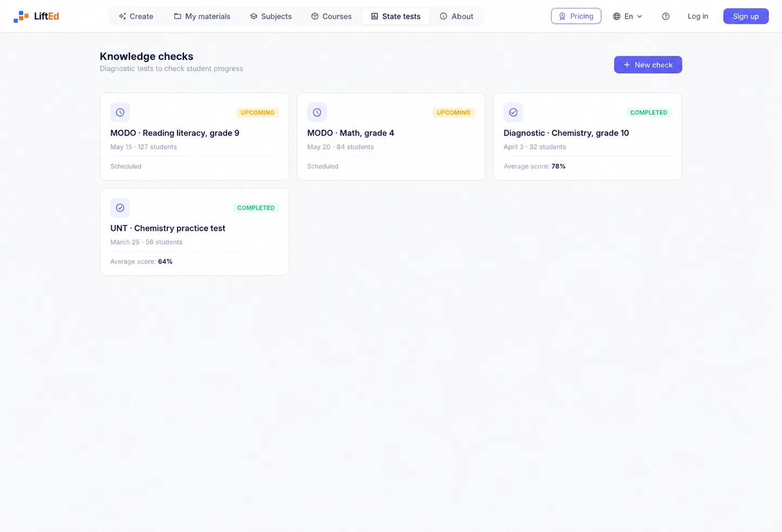Click COMPLETED badge on Diagnostic Chemistry card
The height and width of the screenshot is (532, 782).
click(648, 112)
